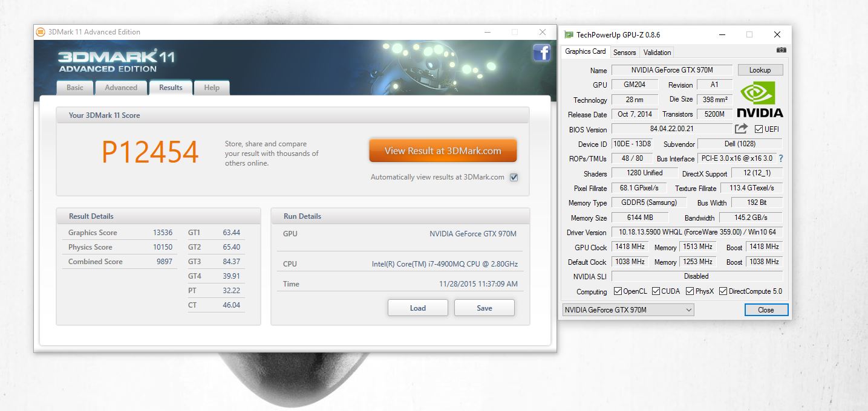The width and height of the screenshot is (868, 411).
Task: Click the NVIDIA SLI Disabled field
Action: [x=697, y=276]
